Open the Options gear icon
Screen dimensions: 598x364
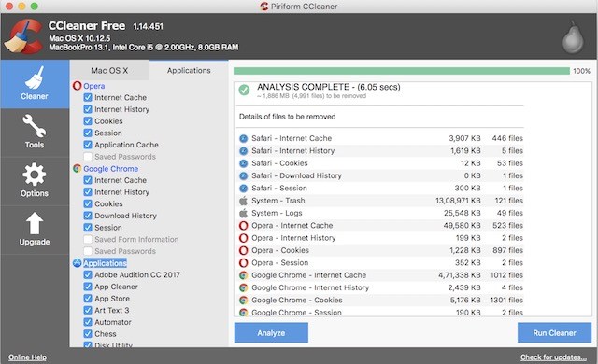coord(35,175)
